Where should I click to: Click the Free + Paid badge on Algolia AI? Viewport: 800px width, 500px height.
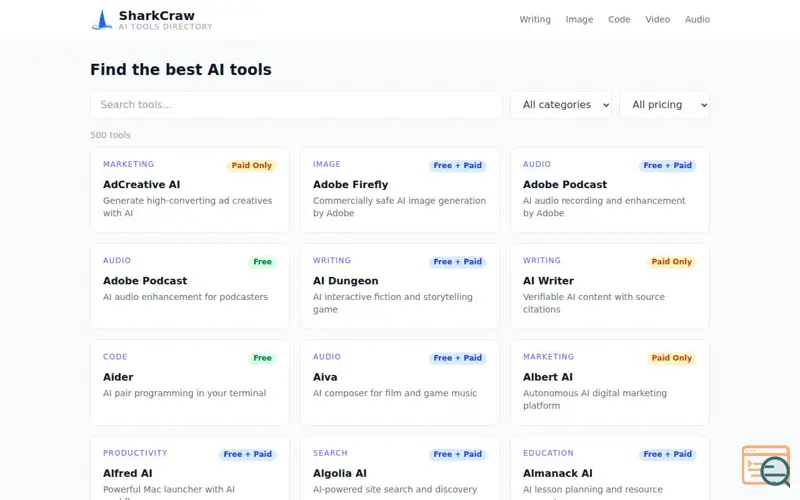pos(458,454)
